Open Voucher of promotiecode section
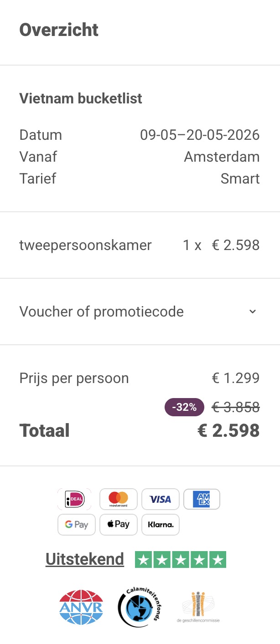Viewport: 280px width, 644px height. pyautogui.click(x=101, y=312)
